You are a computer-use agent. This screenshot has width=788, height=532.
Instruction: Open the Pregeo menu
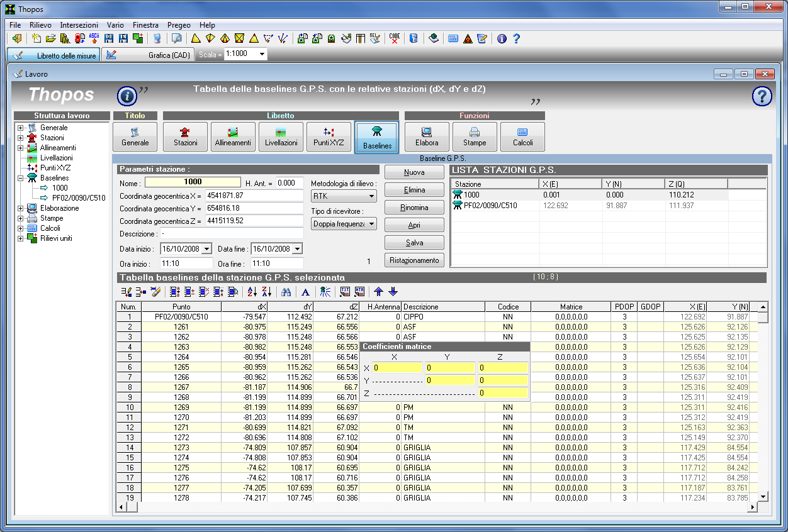(179, 25)
